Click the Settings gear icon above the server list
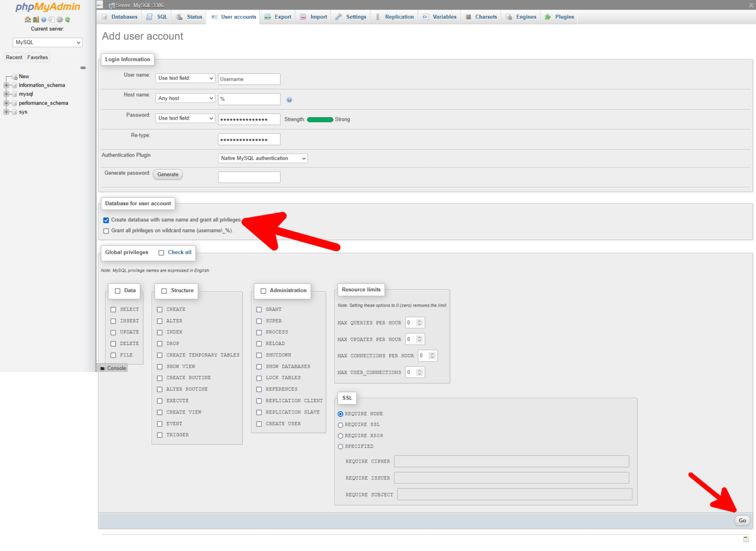Image resolution: width=756 pixels, height=551 pixels. coord(60,20)
